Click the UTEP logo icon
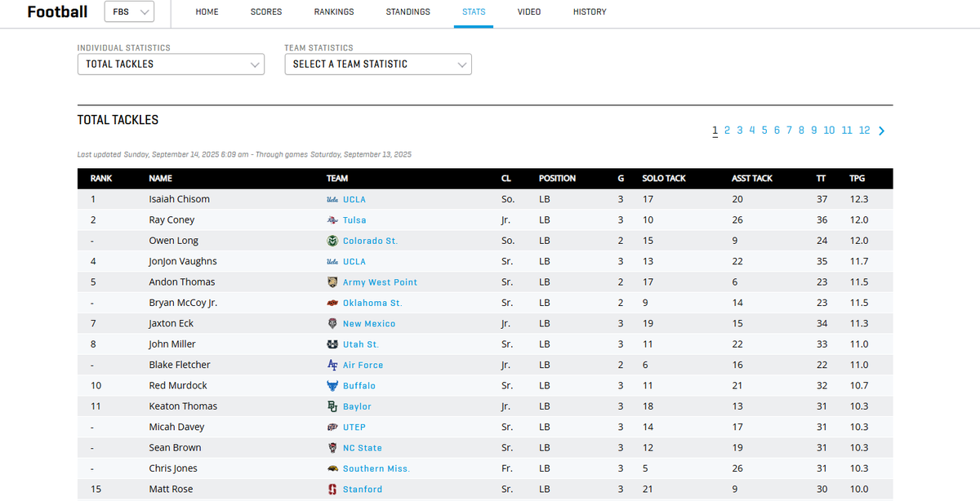 [x=332, y=428]
